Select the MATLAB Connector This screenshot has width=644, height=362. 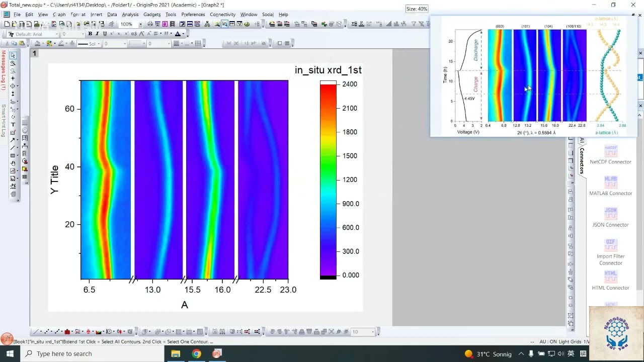pos(610,186)
